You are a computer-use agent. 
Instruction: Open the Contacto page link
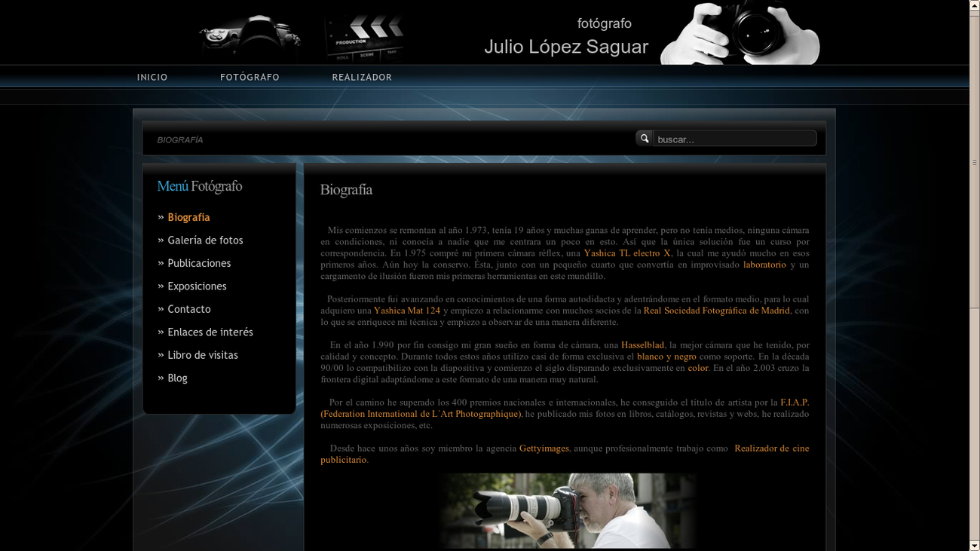coord(188,309)
